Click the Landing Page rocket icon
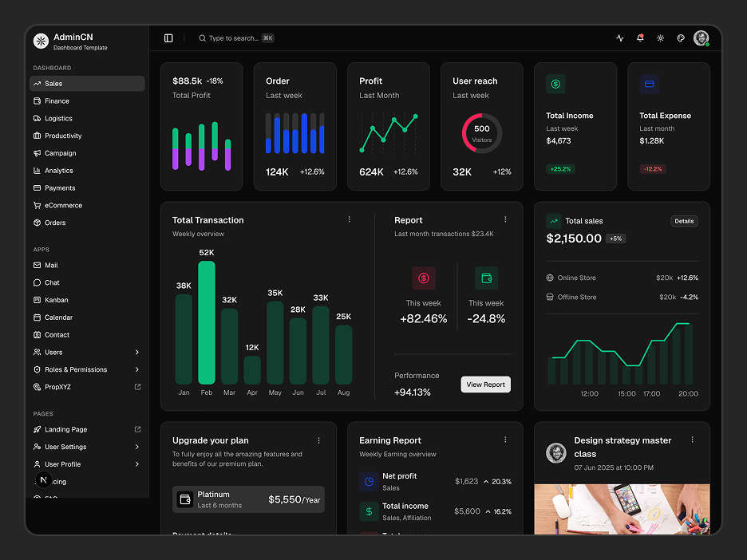Viewport: 747px width, 560px height. [x=38, y=429]
